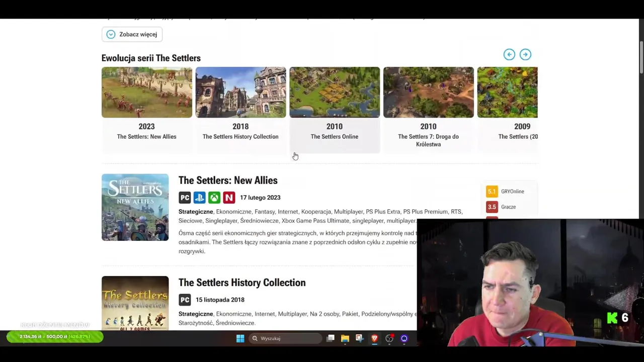
Task: Open the 2009 Settlers carousel thumbnail
Action: click(x=507, y=93)
